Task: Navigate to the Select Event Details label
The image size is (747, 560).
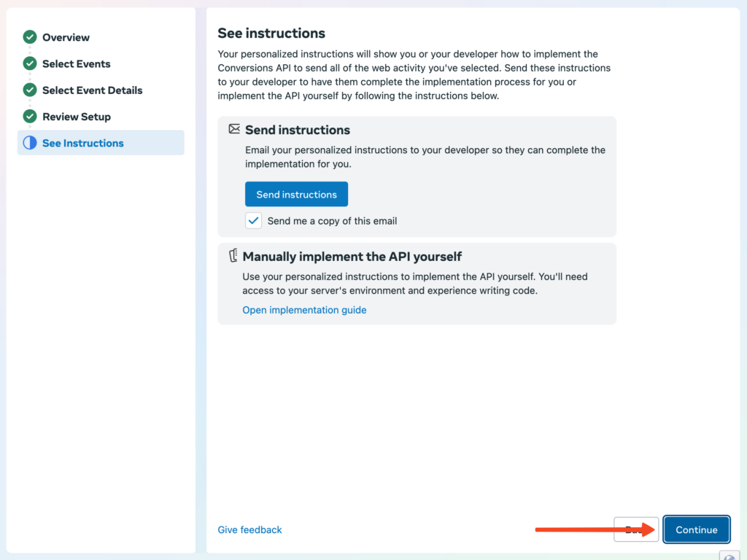Action: click(x=92, y=90)
